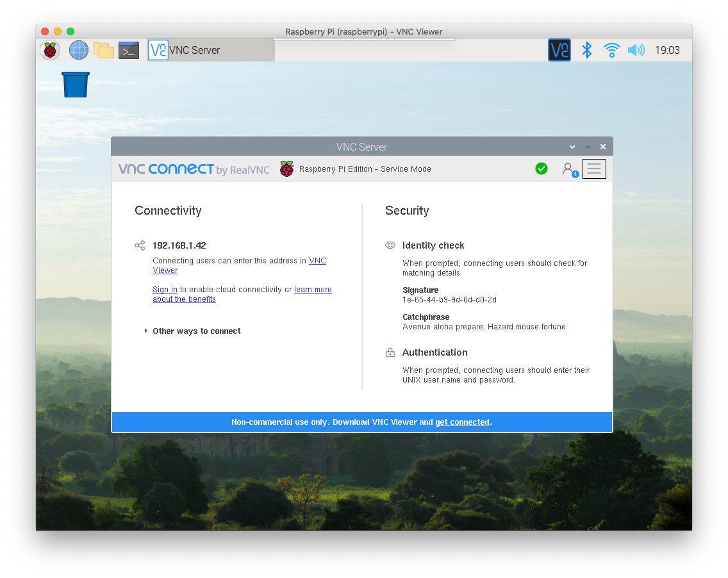Click the Identity check eye icon

[390, 245]
